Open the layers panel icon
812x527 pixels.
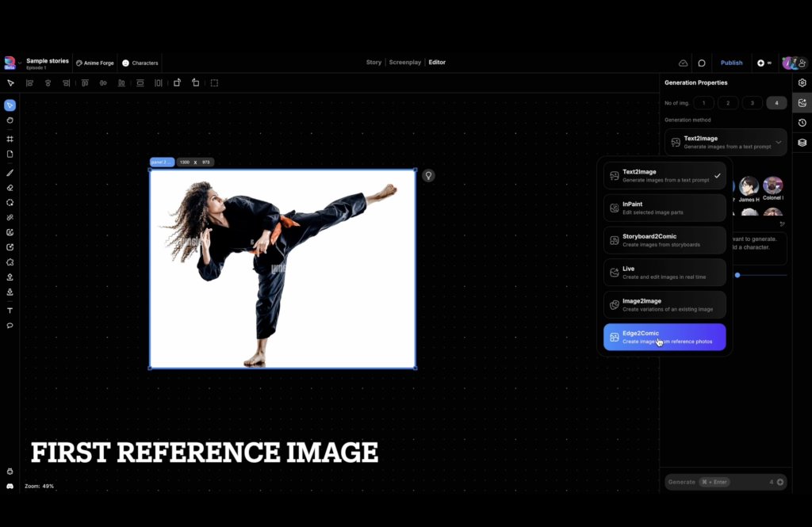point(802,143)
